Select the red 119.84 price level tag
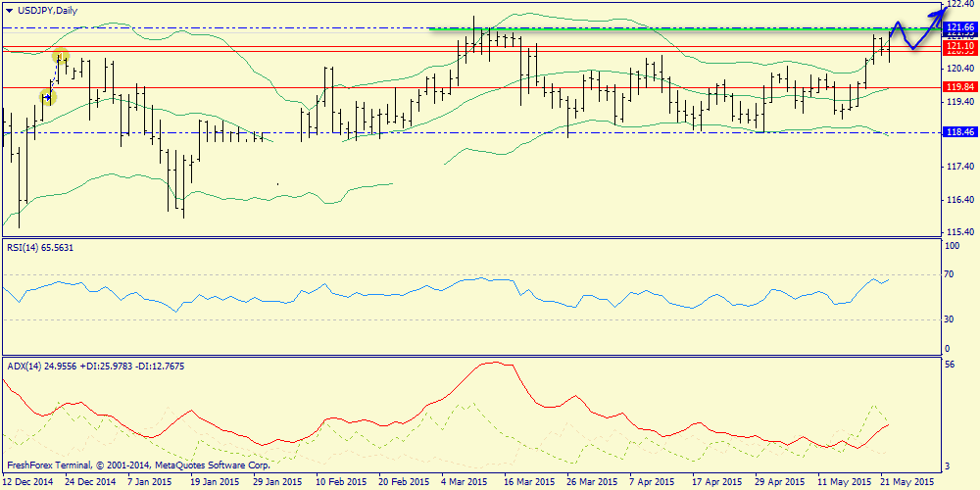Screen dimensions: 980x490 click(960, 87)
